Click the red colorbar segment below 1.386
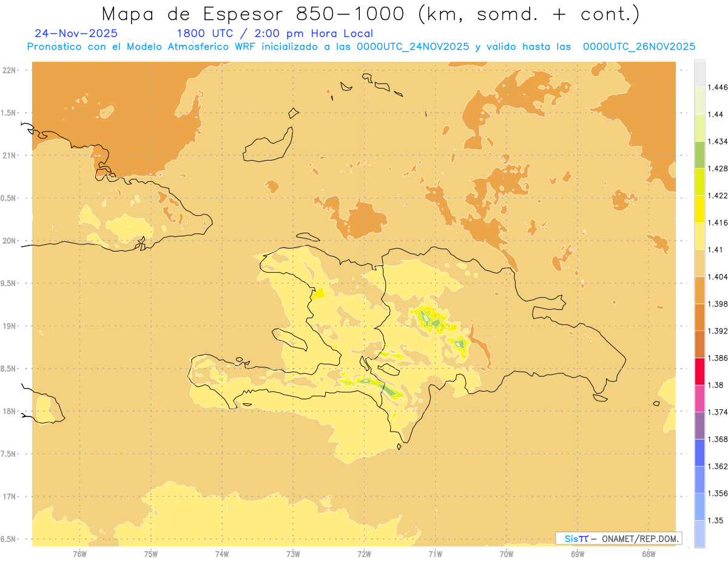Image resolution: width=728 pixels, height=562 pixels. coord(699,371)
